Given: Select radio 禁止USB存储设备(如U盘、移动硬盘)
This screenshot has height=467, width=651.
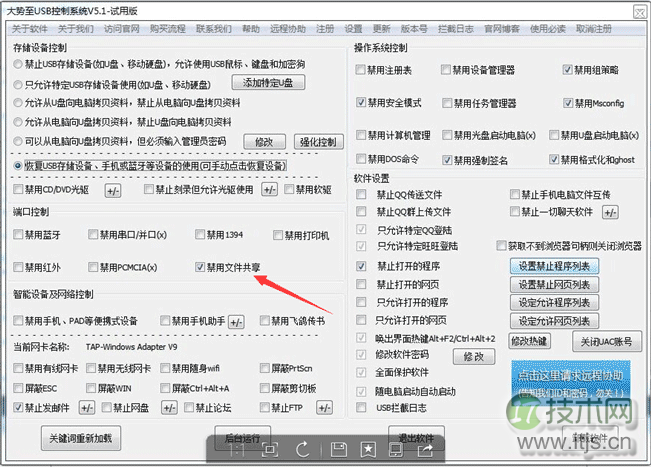Looking at the screenshot, I should (17, 64).
